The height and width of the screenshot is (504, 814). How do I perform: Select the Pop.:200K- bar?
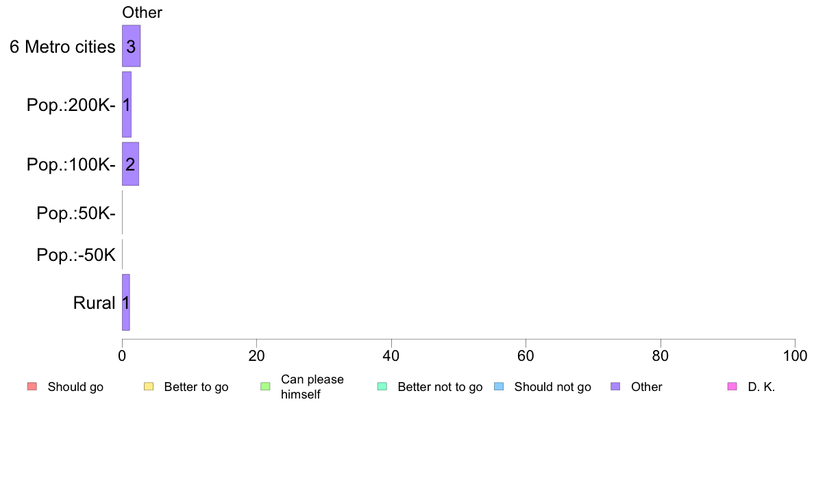(x=127, y=104)
